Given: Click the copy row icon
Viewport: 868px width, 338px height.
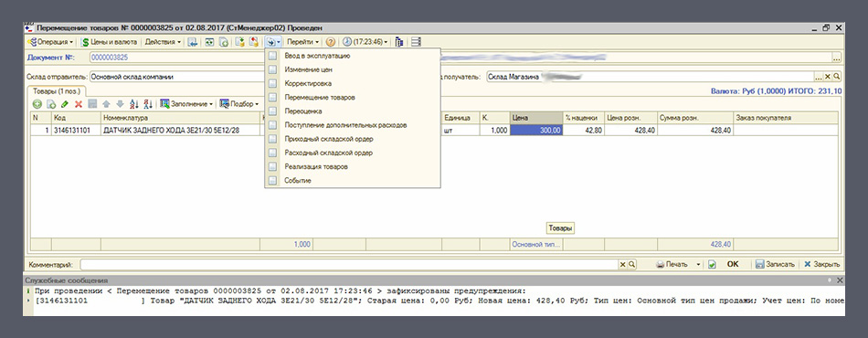Looking at the screenshot, I should 51,104.
